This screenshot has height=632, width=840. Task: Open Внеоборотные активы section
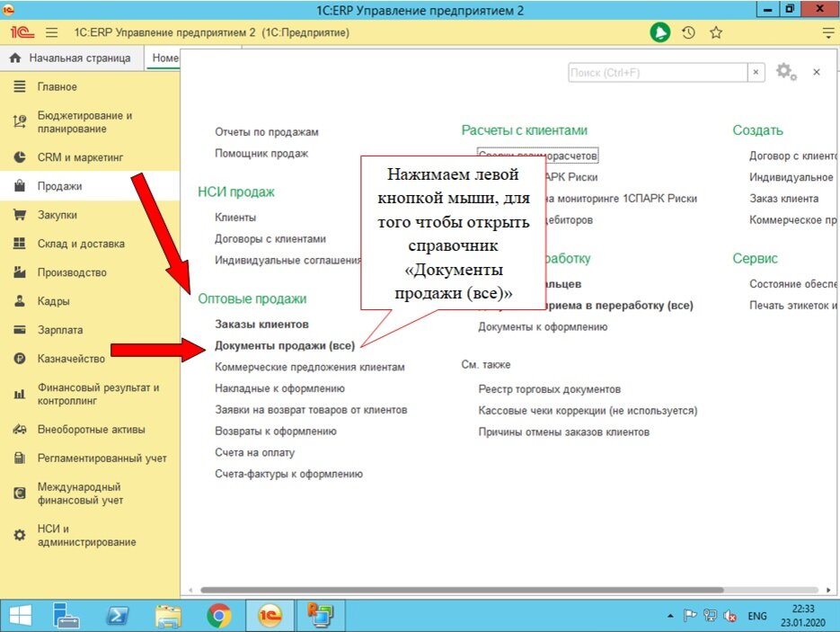91,430
